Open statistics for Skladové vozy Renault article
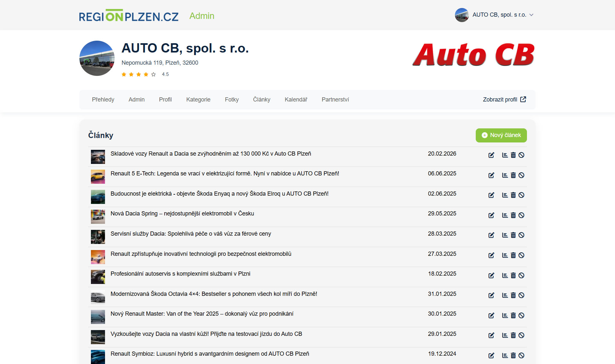The height and width of the screenshot is (364, 615). click(x=505, y=155)
